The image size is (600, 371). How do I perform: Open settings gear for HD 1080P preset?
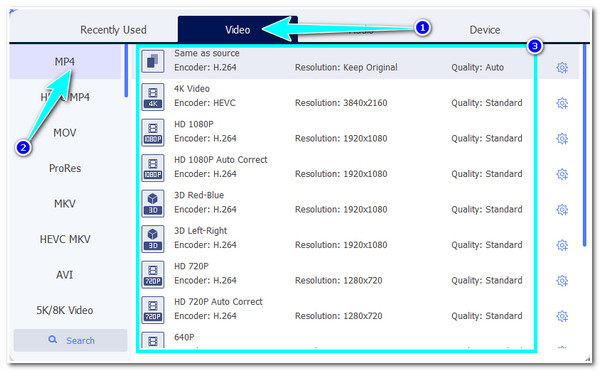562,138
